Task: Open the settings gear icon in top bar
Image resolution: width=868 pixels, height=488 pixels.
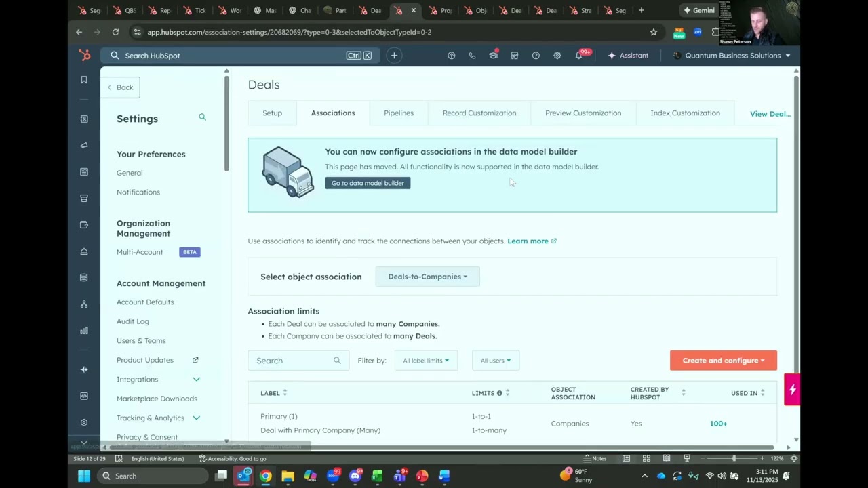Action: (x=557, y=56)
